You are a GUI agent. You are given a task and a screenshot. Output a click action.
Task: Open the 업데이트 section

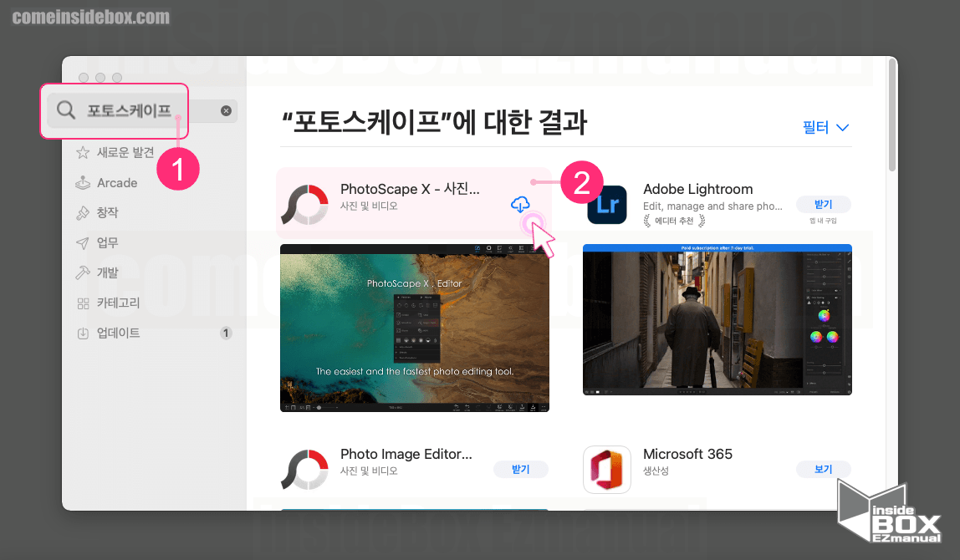[118, 333]
